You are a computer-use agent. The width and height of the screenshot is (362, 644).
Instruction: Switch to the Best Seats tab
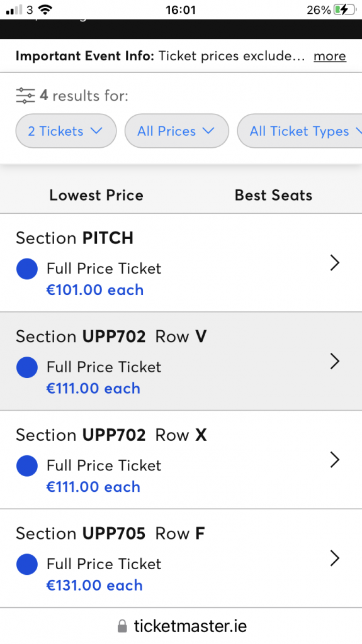(x=274, y=196)
